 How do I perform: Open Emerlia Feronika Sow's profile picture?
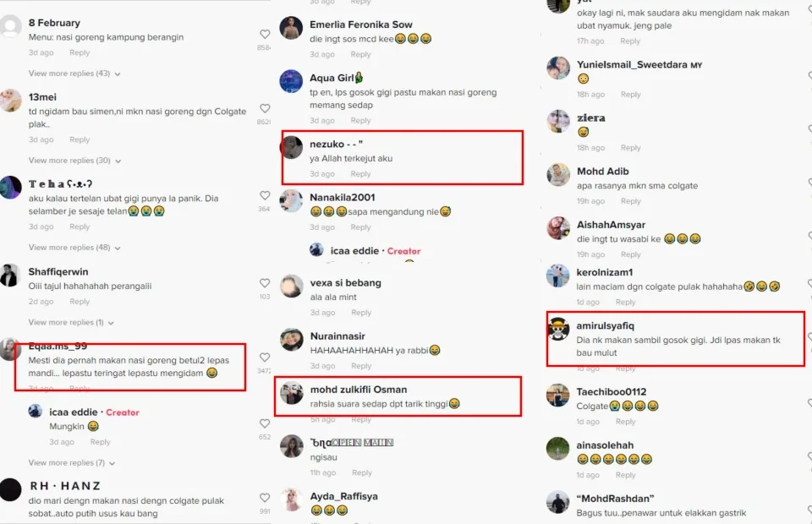click(x=291, y=28)
